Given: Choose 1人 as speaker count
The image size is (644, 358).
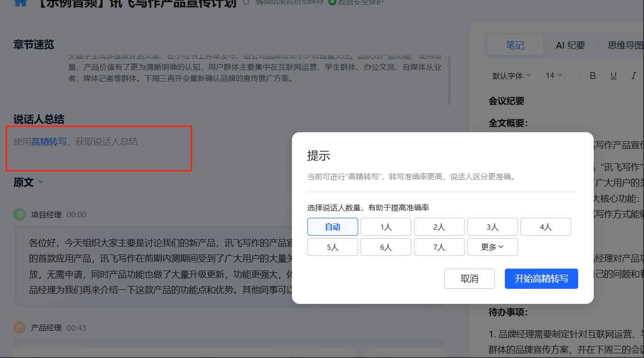Looking at the screenshot, I should coord(386,227).
